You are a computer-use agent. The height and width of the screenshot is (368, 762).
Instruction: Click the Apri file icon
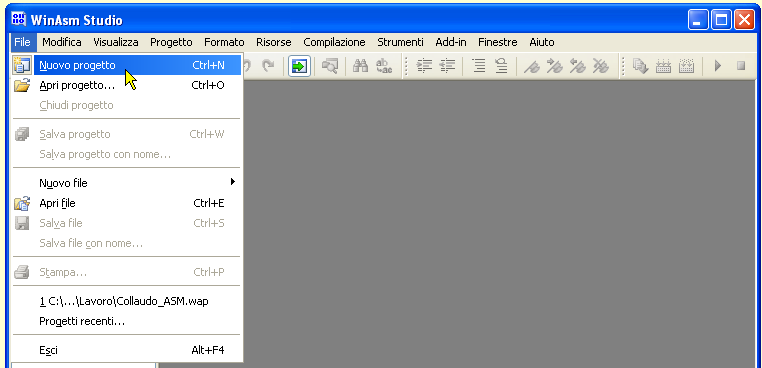22,203
